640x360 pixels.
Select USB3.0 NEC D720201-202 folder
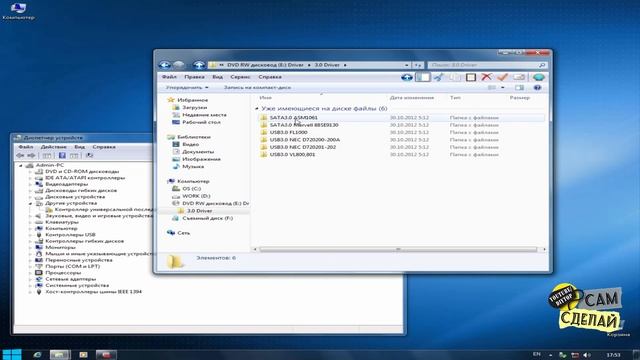tap(303, 147)
